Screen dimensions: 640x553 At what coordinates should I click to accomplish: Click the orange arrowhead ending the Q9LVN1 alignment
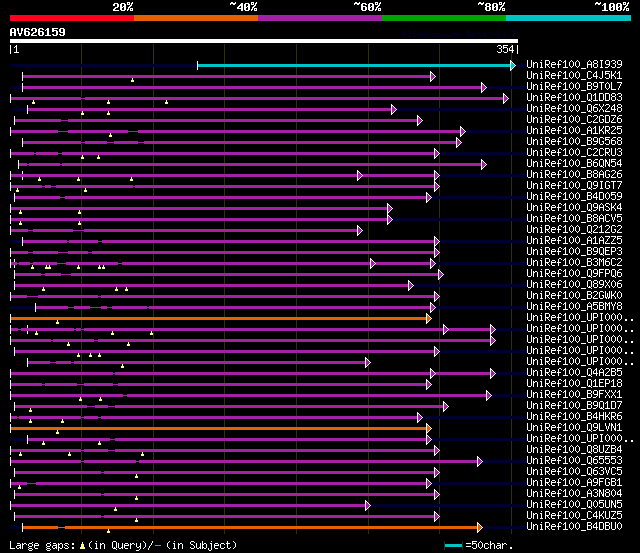[x=429, y=429]
